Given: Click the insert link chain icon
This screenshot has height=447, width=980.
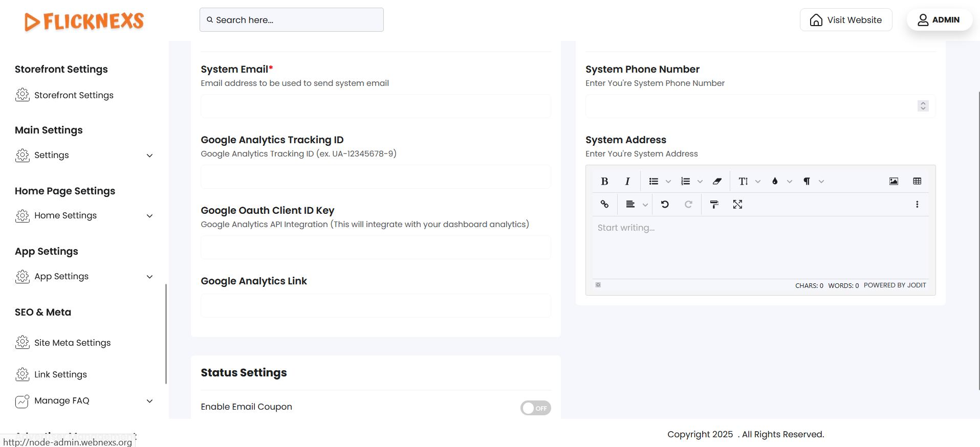Looking at the screenshot, I should [x=604, y=205].
